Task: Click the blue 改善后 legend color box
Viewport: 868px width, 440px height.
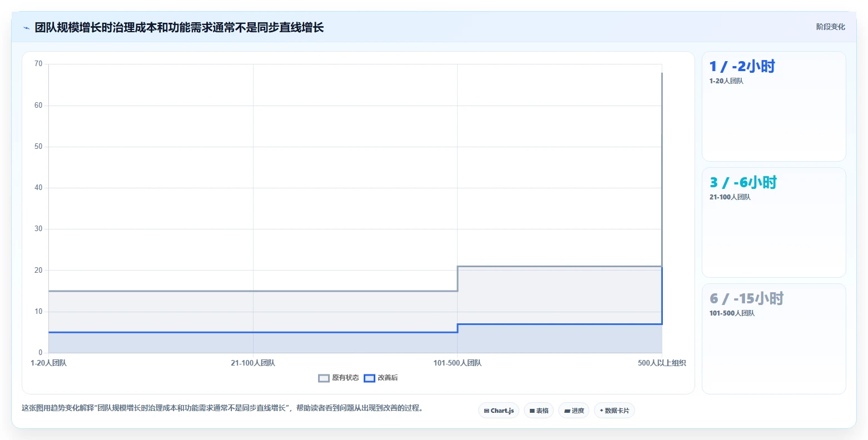Action: click(370, 378)
